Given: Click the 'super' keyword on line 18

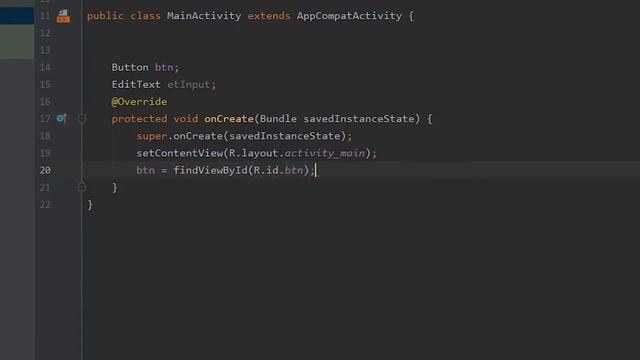Looking at the screenshot, I should tap(152, 136).
